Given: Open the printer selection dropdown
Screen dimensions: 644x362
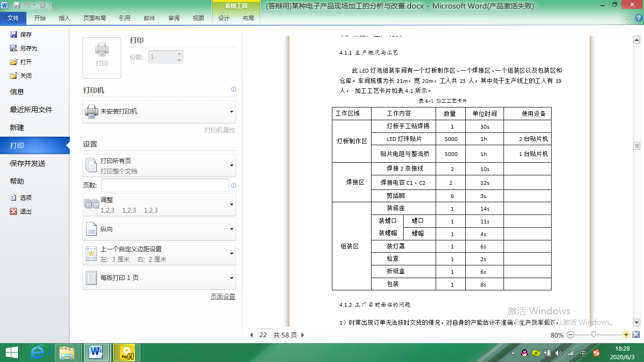Looking at the screenshot, I should click(159, 112).
